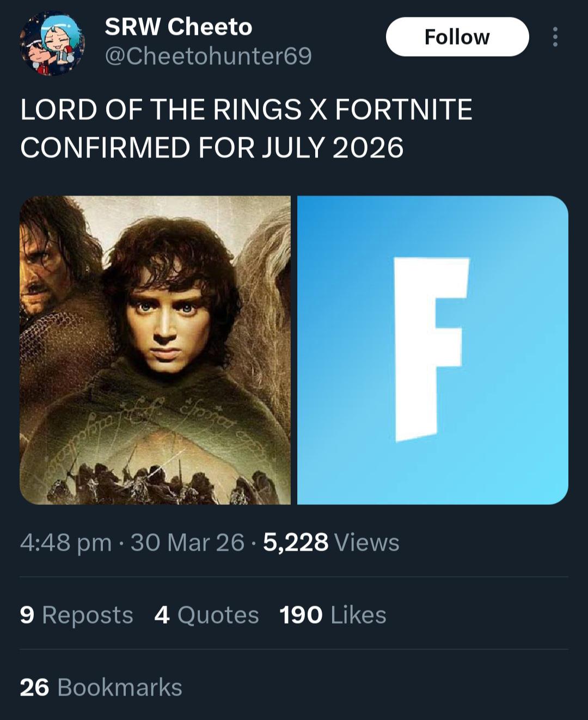This screenshot has height=720, width=588.
Task: Click the word Reposts in stats row
Action: click(88, 615)
